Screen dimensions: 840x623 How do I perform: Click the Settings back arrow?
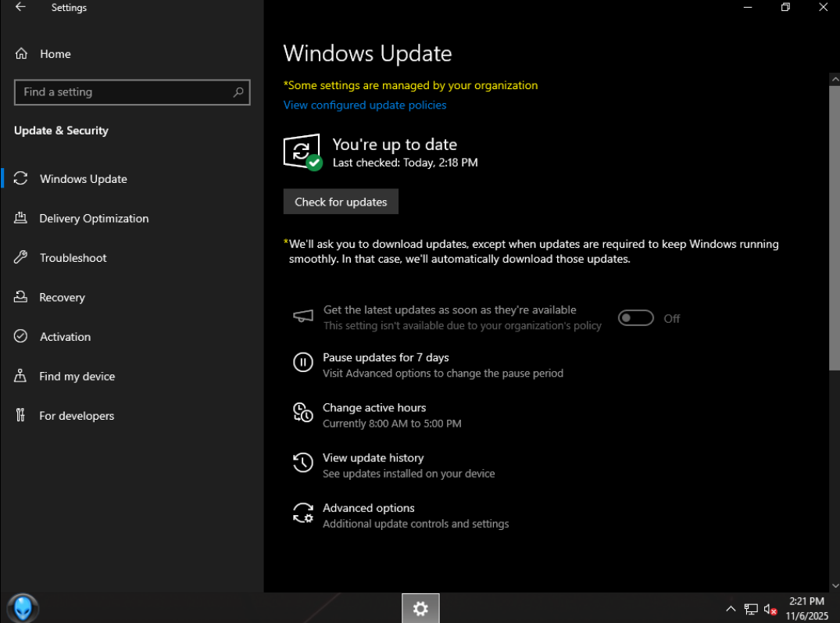tap(20, 8)
